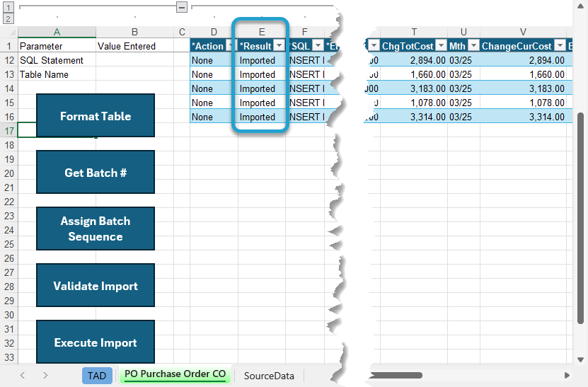Click the *Result header cell

(x=262, y=46)
